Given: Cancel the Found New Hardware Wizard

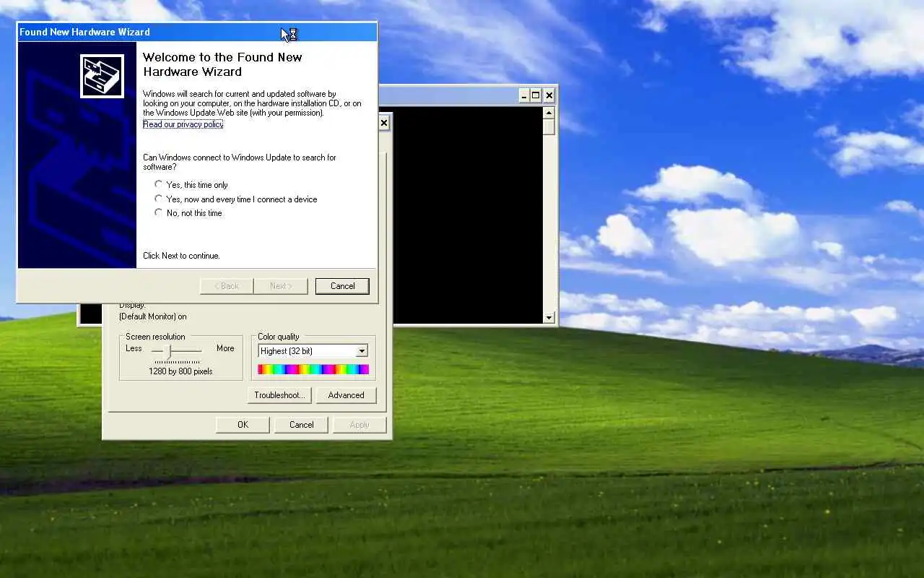Looking at the screenshot, I should click(342, 286).
